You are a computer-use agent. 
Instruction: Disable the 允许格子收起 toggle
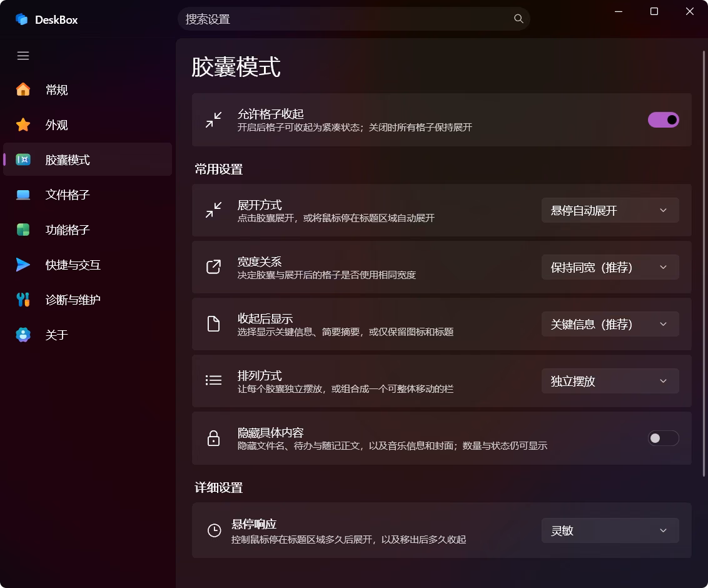[664, 119]
